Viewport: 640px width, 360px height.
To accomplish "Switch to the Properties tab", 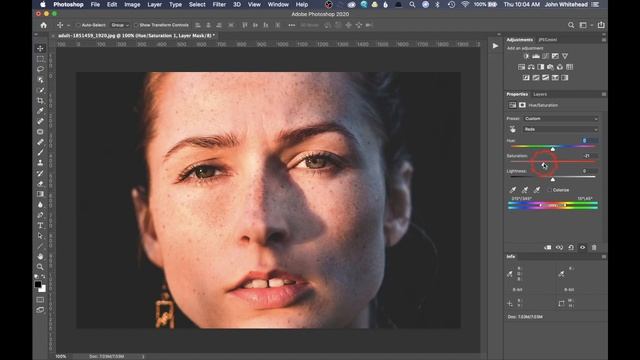I will (517, 94).
